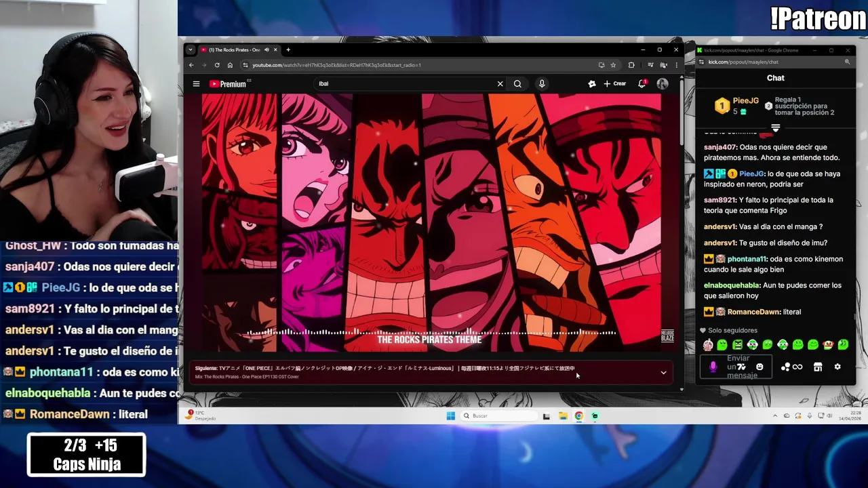The height and width of the screenshot is (488, 868).
Task: Open the YouTube account avatar menu
Action: click(663, 84)
